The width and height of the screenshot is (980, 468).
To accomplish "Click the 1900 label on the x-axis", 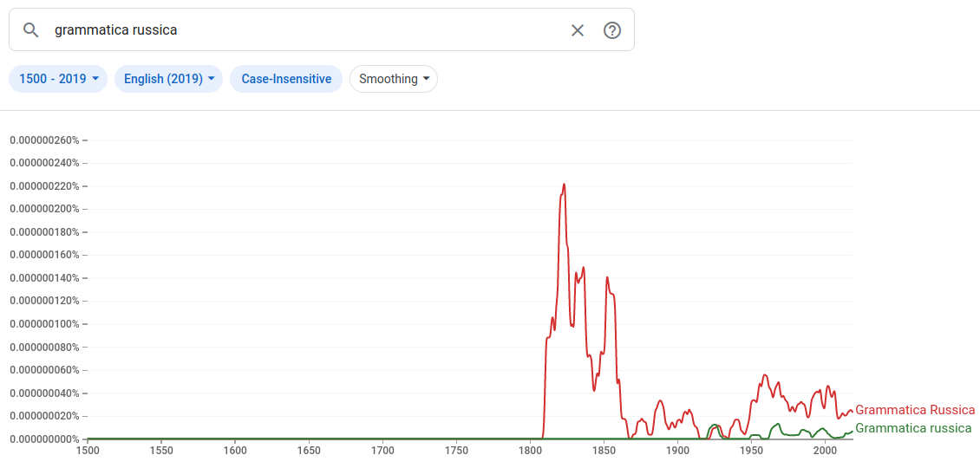I will [x=677, y=451].
